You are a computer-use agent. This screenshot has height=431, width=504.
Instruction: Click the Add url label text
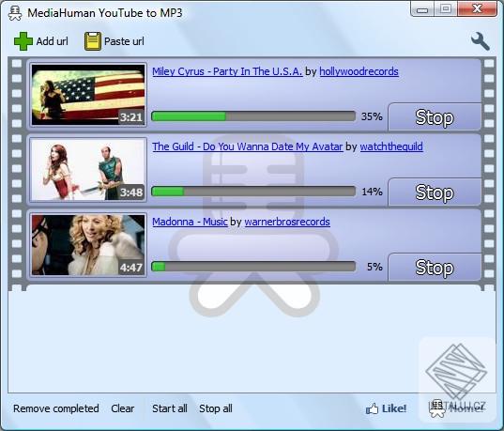(52, 41)
